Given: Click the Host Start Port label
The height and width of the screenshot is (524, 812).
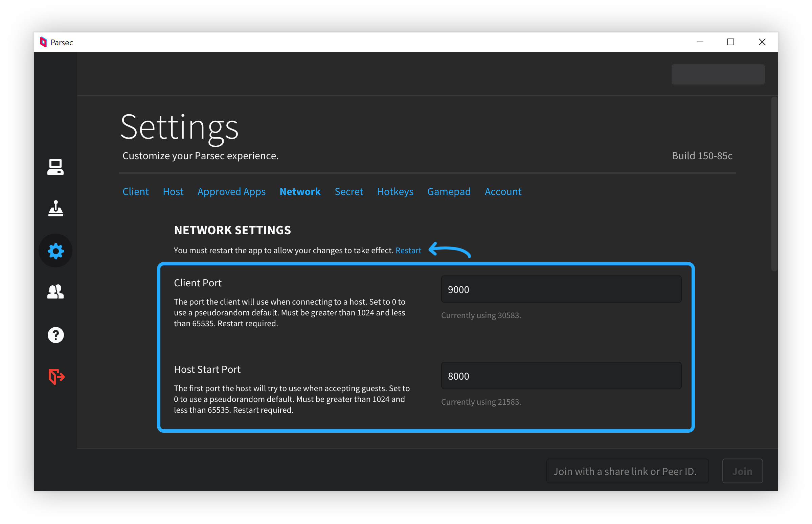Looking at the screenshot, I should tap(207, 369).
